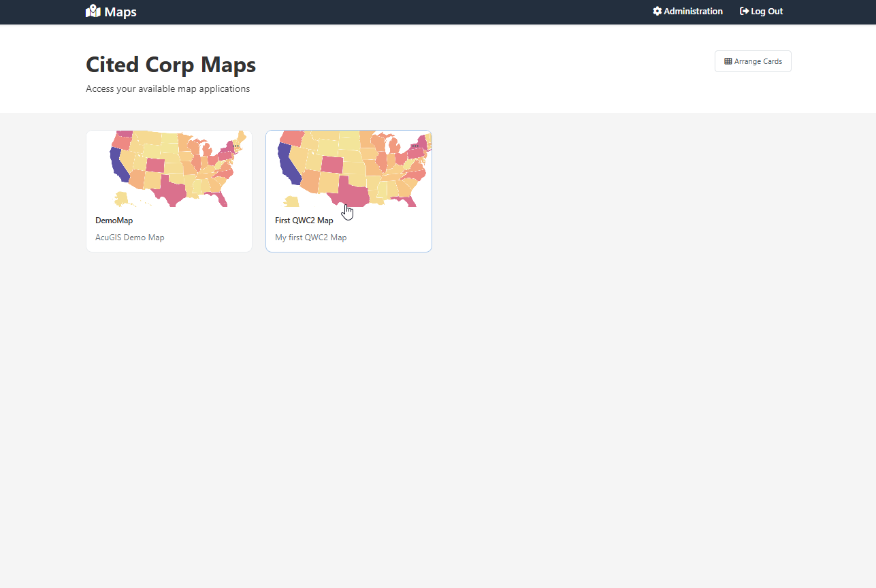The width and height of the screenshot is (876, 588).
Task: Click the Log Out arrow icon
Action: (x=744, y=12)
